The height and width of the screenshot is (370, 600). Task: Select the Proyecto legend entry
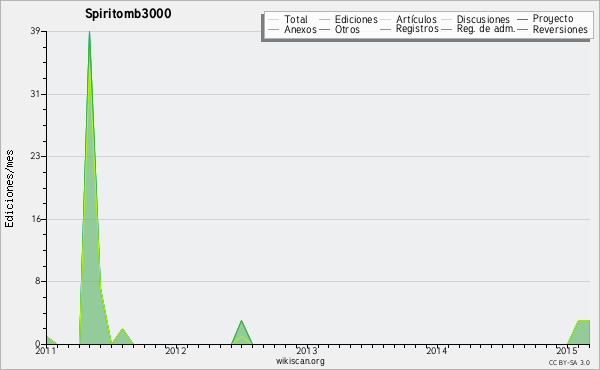coord(553,19)
